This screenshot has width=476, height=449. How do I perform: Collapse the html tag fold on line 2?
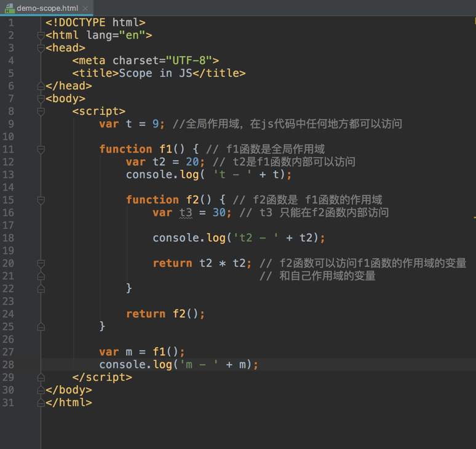pyautogui.click(x=41, y=36)
